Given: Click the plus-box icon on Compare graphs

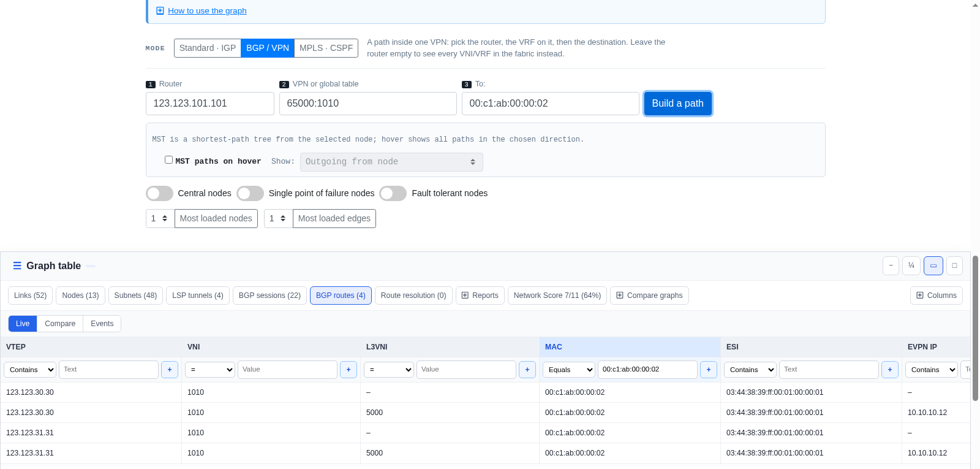Looking at the screenshot, I should (620, 296).
